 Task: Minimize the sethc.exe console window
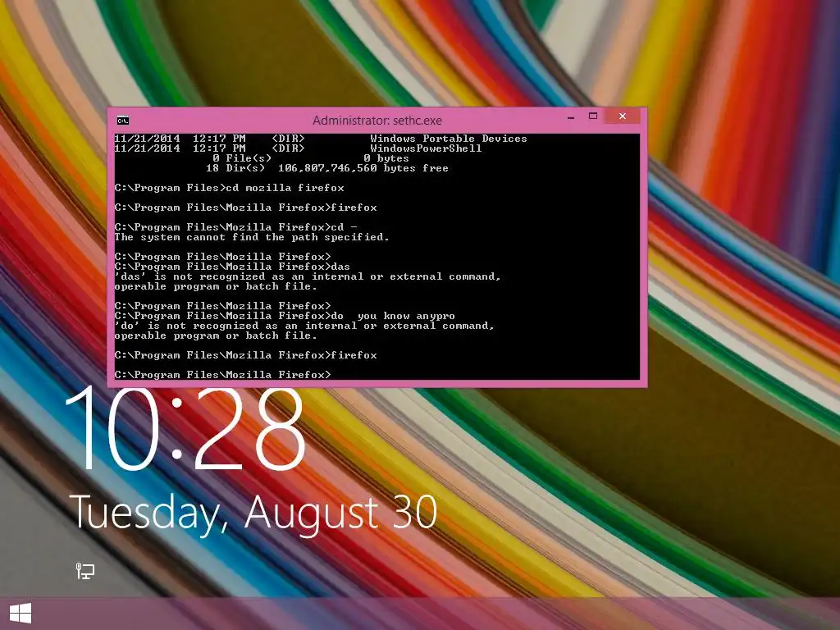pyautogui.click(x=571, y=116)
